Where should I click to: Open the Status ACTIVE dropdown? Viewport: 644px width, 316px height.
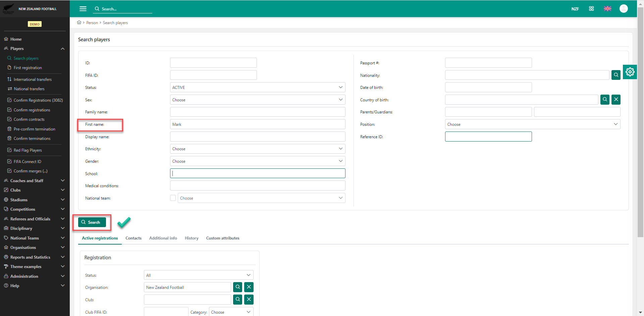pos(257,88)
